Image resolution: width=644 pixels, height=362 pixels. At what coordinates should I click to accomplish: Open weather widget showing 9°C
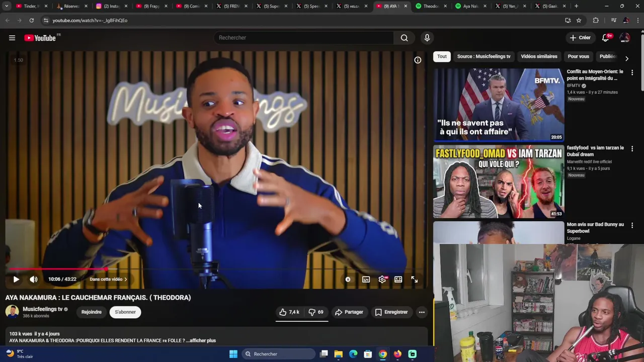[x=19, y=354]
